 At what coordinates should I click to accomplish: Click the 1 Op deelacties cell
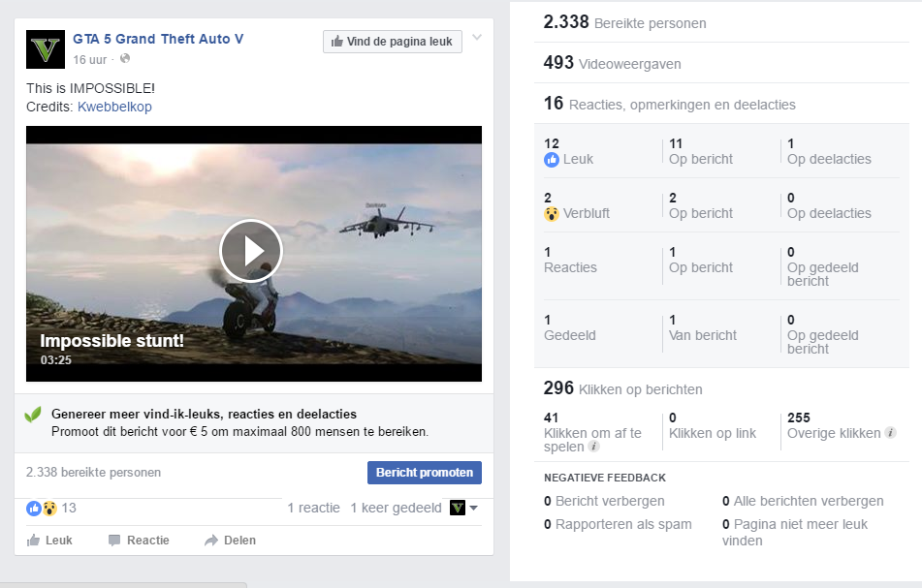[829, 151]
